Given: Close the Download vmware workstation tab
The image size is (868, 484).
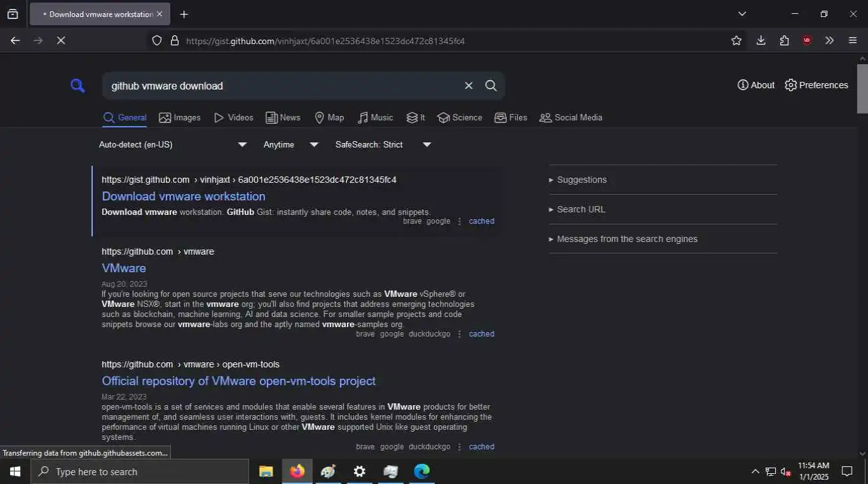Looking at the screenshot, I should 159,14.
